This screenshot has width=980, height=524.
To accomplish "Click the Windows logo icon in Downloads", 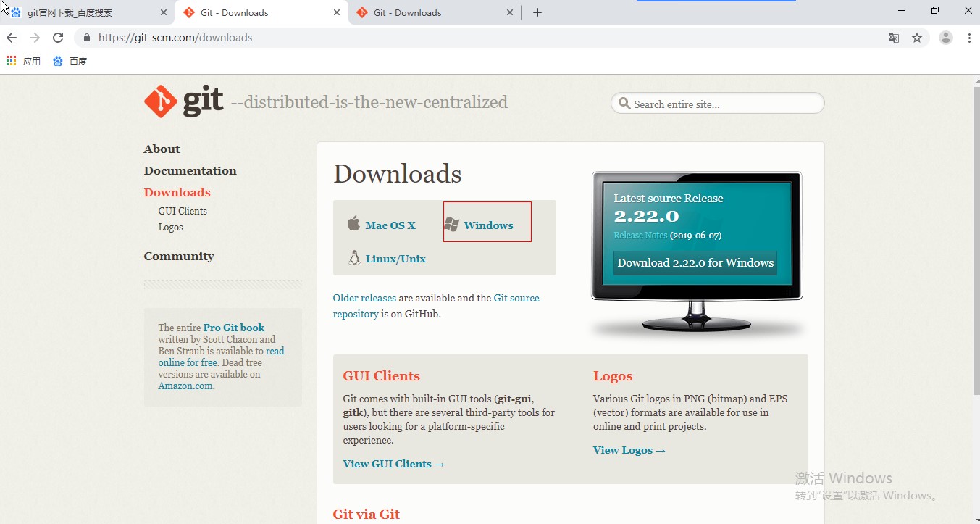I will click(452, 225).
